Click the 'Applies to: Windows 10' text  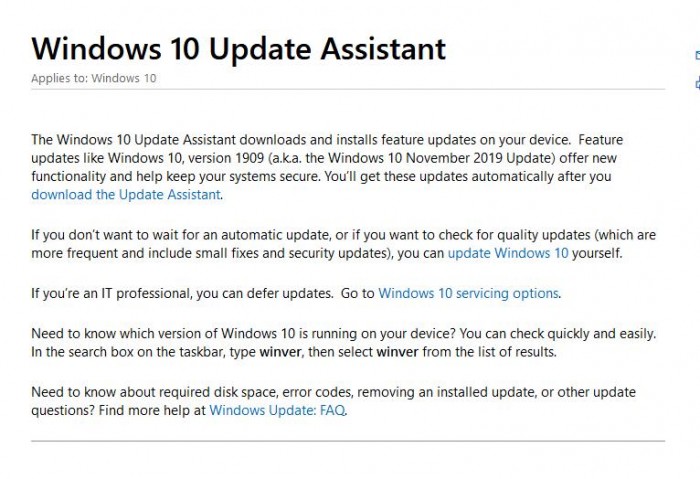click(94, 78)
